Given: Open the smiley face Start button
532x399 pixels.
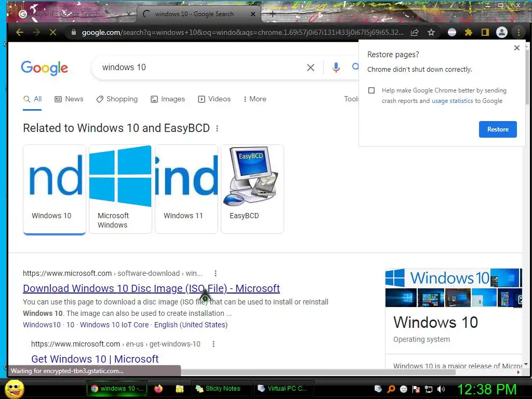Looking at the screenshot, I should [x=14, y=389].
